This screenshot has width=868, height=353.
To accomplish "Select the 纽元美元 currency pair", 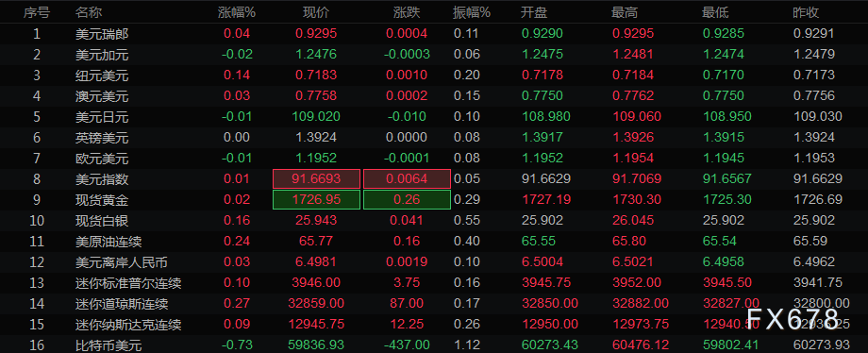I will [434, 76].
